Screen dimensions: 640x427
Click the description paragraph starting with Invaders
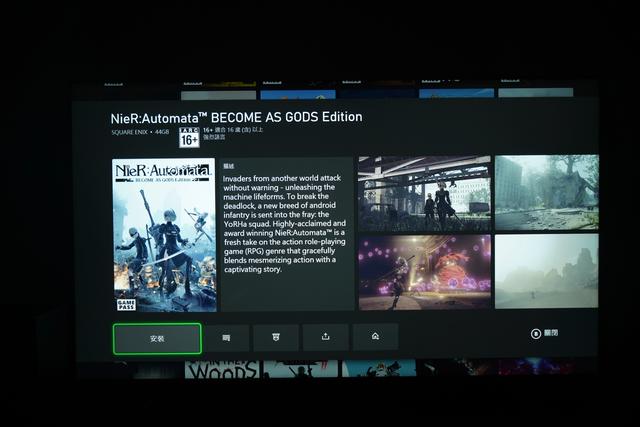[x=285, y=224]
